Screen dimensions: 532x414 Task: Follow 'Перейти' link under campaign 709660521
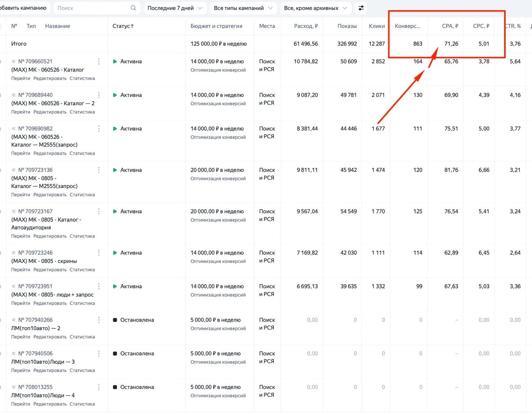click(21, 79)
